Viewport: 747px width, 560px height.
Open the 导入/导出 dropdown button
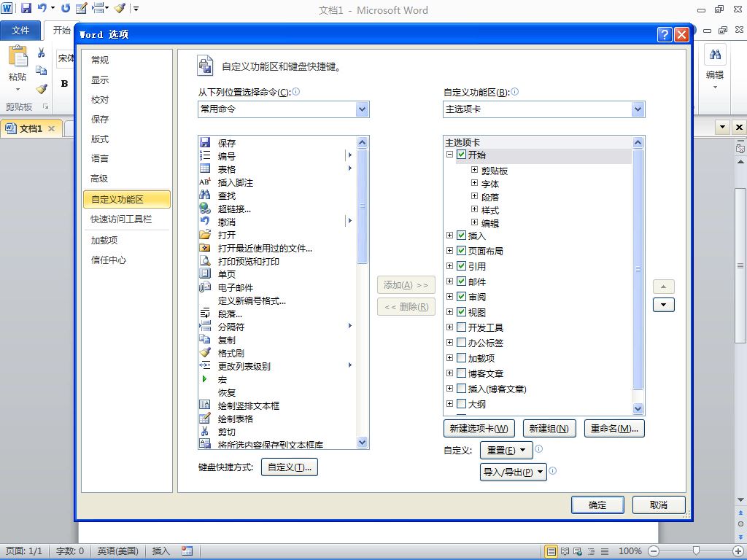click(513, 472)
